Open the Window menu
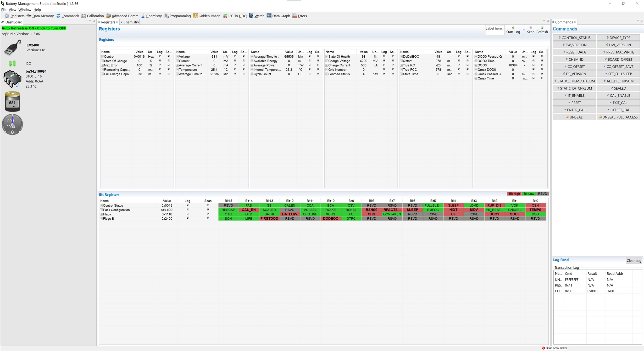This screenshot has width=644, height=351. tap(25, 10)
